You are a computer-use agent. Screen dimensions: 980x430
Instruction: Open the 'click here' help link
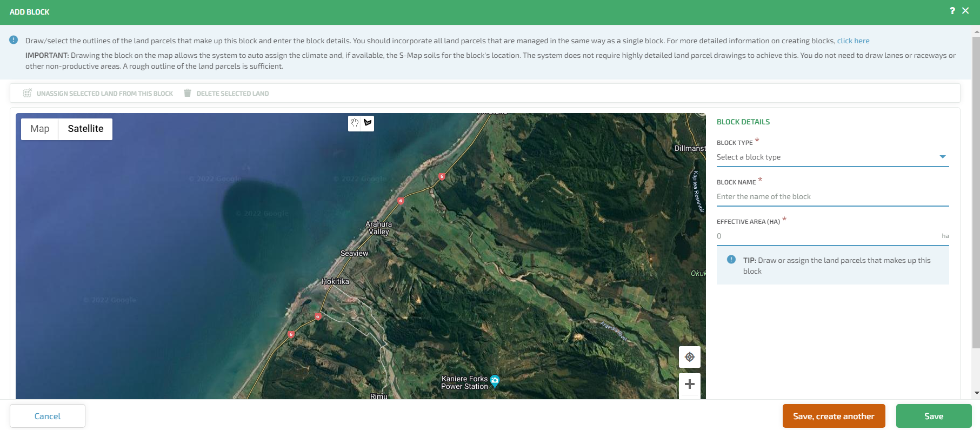coord(853,41)
